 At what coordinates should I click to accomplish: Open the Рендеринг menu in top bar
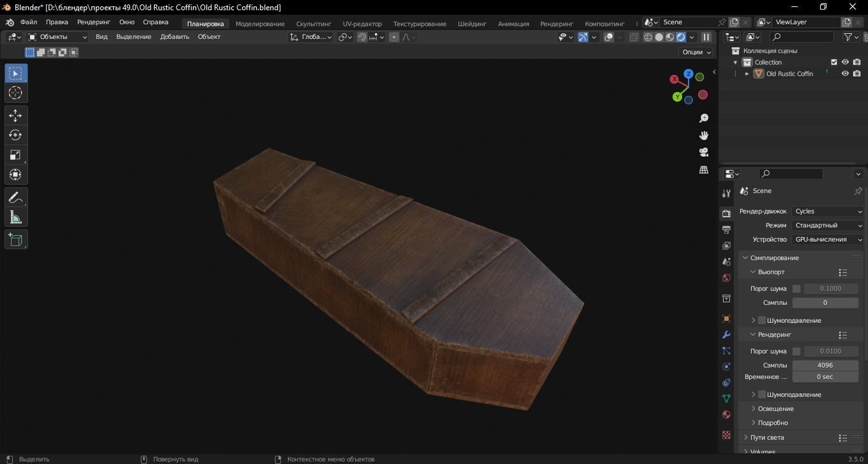[x=94, y=22]
